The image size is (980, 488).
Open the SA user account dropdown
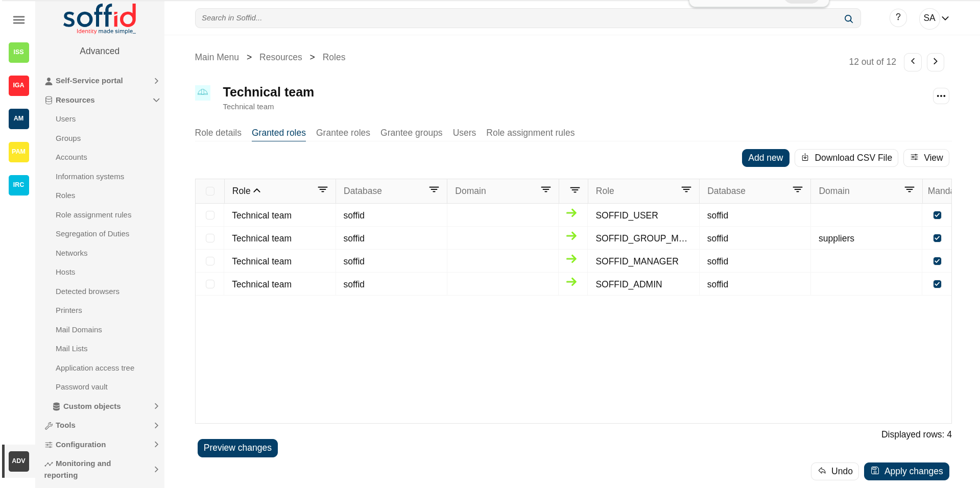[936, 18]
